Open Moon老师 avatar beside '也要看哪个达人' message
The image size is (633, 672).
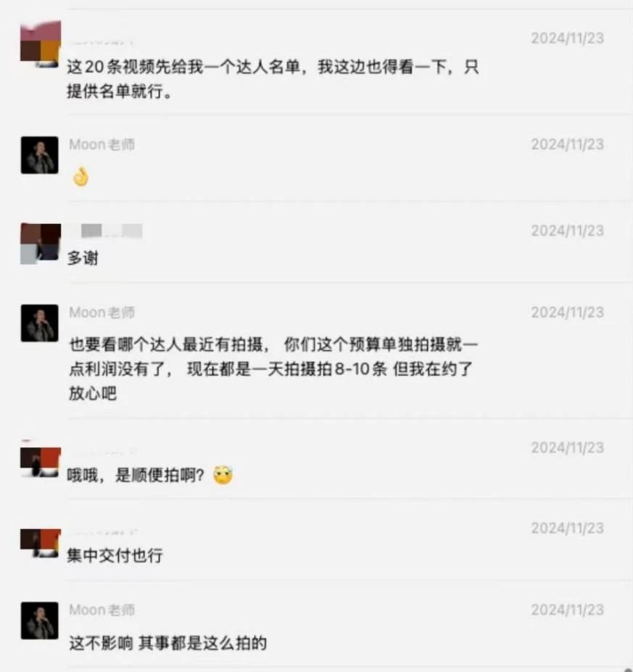click(x=39, y=323)
